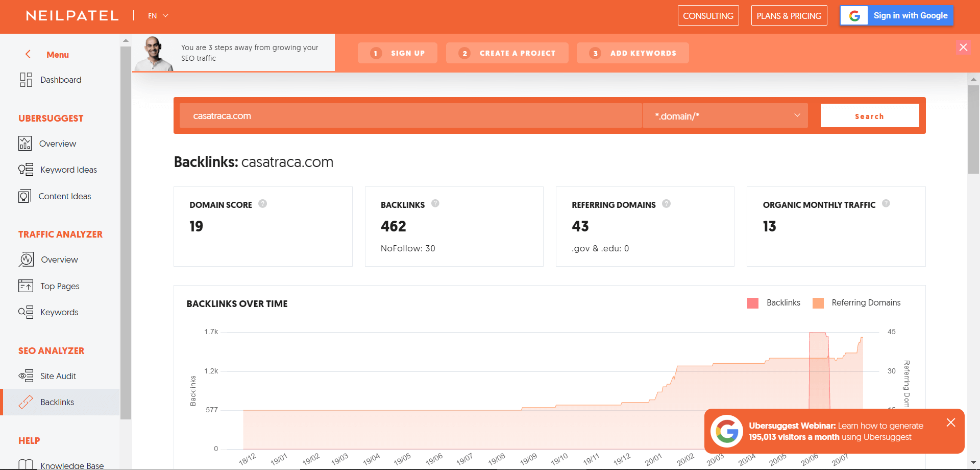Click the Keywords item under Traffic Analyzer
Image resolution: width=980 pixels, height=470 pixels.
click(x=60, y=312)
